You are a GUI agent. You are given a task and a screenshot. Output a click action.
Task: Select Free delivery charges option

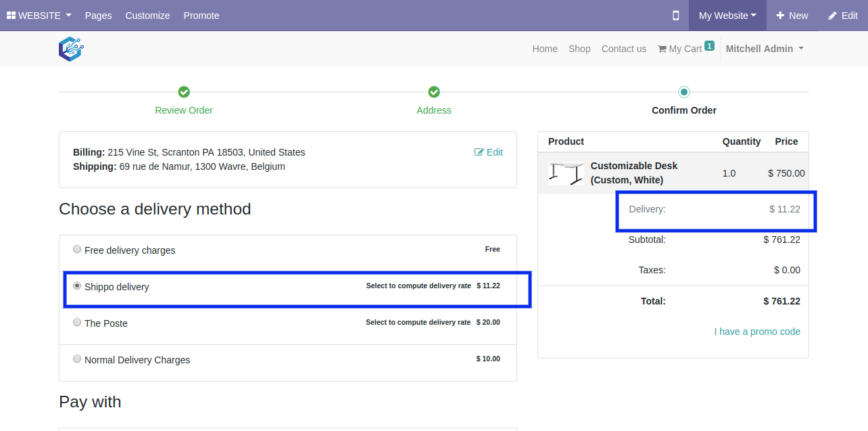(77, 249)
